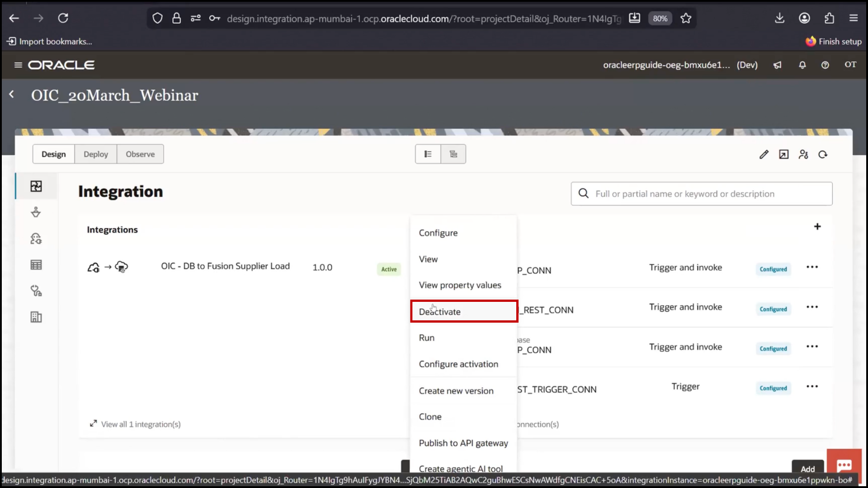Open actions menu for REST_CONN row
The height and width of the screenshot is (488, 868).
click(x=812, y=307)
